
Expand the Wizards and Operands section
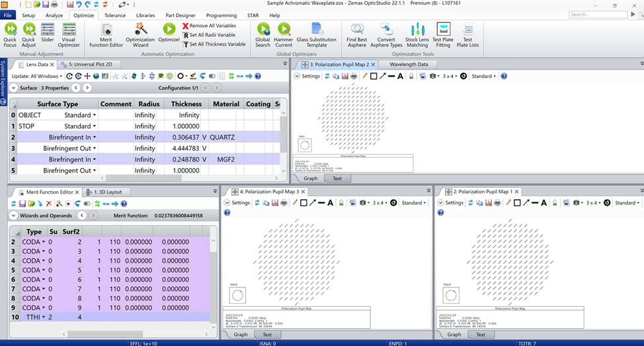pos(13,216)
